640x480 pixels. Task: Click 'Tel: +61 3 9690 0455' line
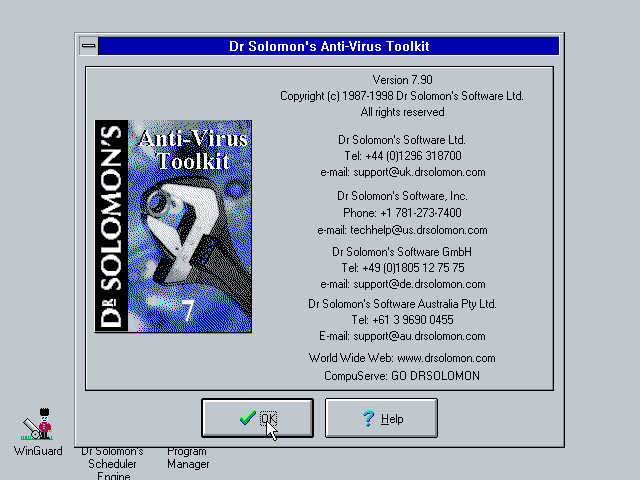(402, 320)
